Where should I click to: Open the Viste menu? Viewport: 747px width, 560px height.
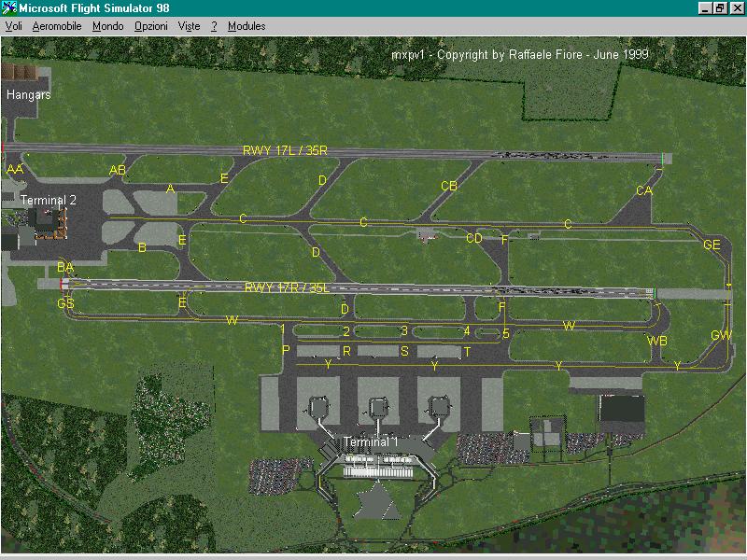click(x=190, y=26)
